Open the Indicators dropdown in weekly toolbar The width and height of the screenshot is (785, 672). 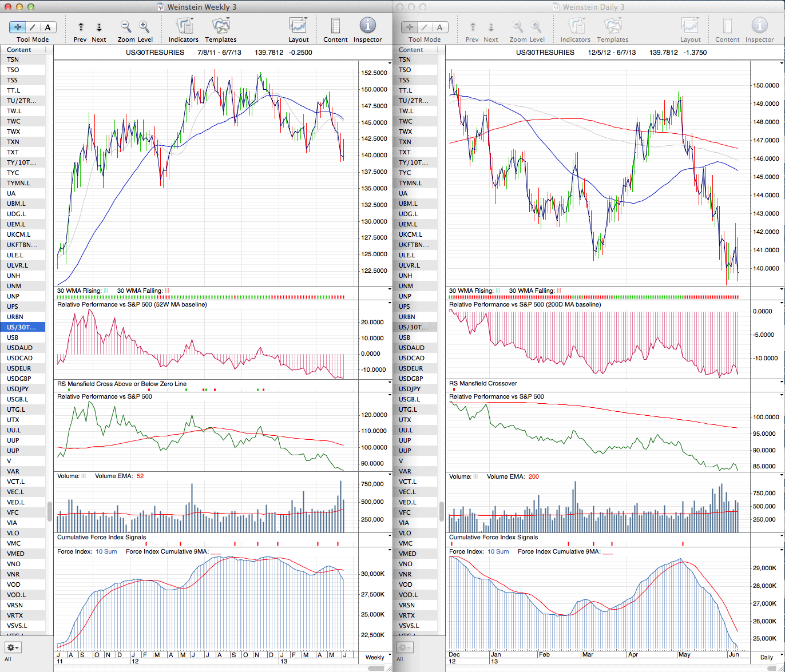184,26
